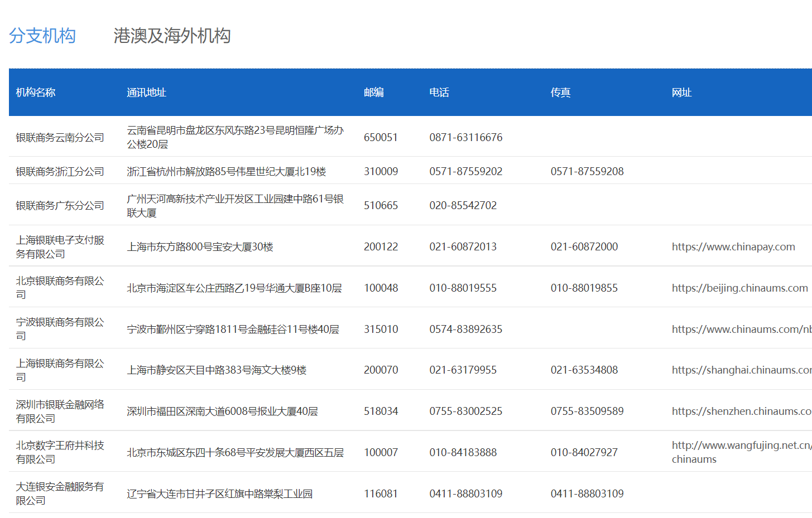Click address 上海市东方路800号宝安大厦30楼
Screen dimensions: 812x518
[200, 246]
